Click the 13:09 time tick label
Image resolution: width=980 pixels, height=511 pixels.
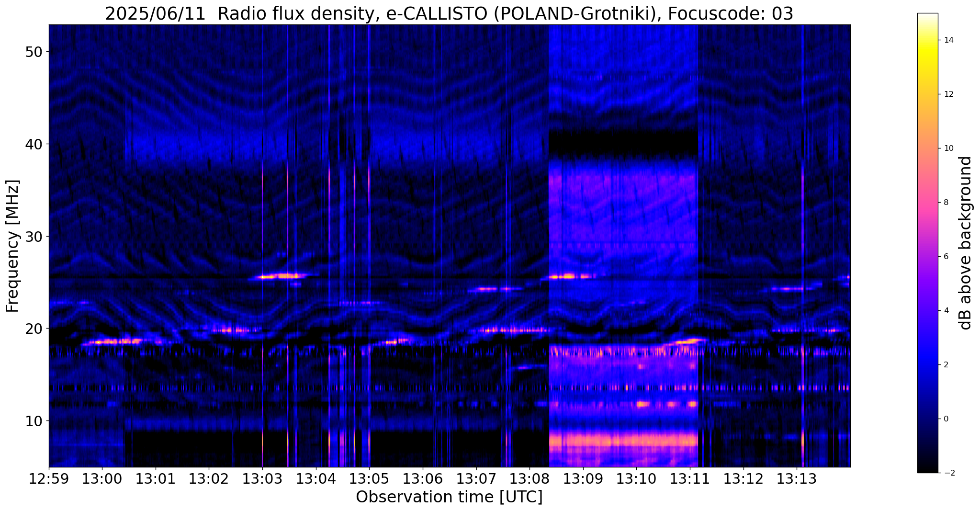(x=583, y=478)
